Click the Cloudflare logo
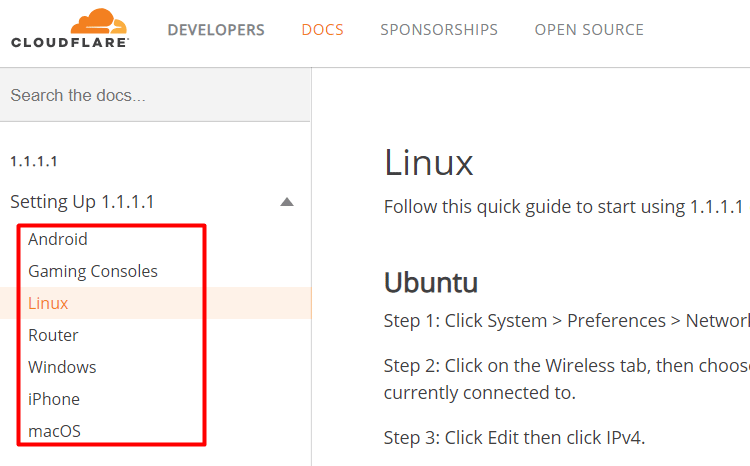The height and width of the screenshot is (466, 750). tap(70, 29)
